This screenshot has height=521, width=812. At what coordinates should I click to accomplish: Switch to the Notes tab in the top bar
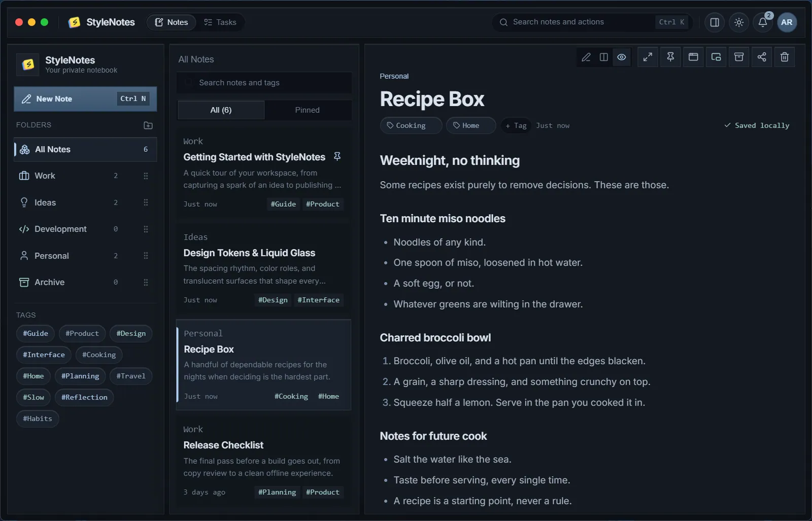172,22
